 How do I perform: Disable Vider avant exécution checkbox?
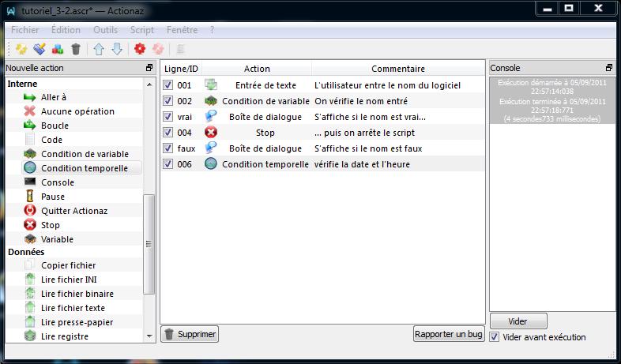pyautogui.click(x=495, y=337)
